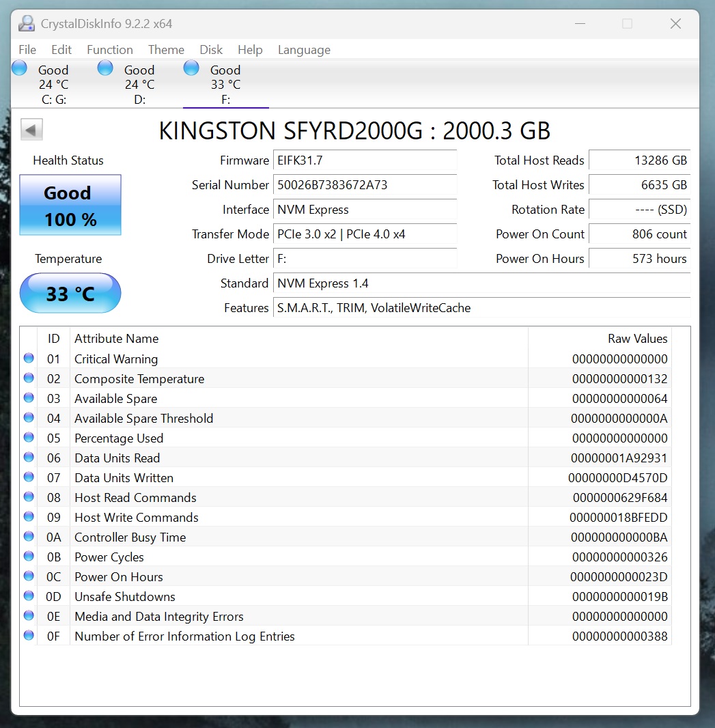The height and width of the screenshot is (728, 715).
Task: Switch to the C: G: drive tab label
Action: (54, 99)
